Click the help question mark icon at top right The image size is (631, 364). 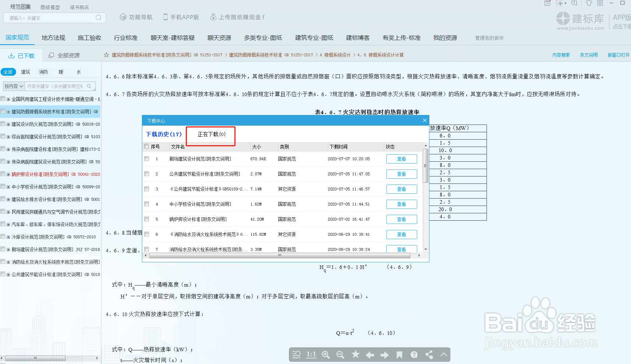574,3
